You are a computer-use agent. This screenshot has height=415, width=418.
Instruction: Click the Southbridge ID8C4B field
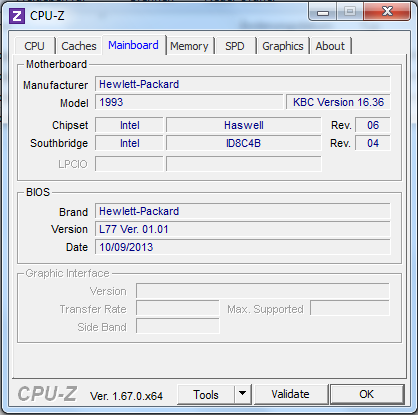tap(244, 143)
